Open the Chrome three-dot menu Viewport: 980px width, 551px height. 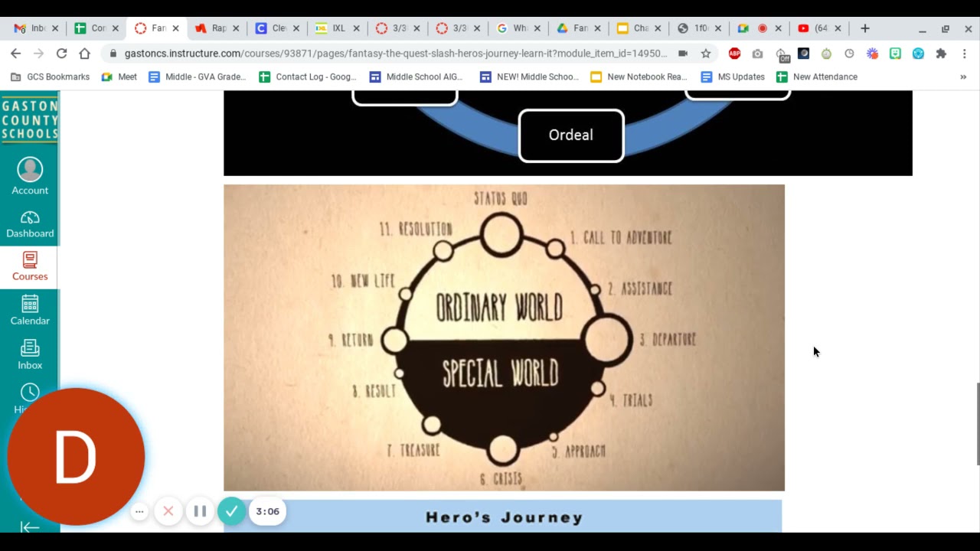click(964, 54)
